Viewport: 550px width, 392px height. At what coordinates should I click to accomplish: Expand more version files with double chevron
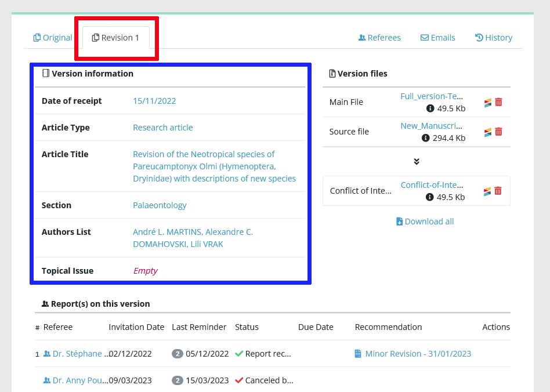point(417,162)
